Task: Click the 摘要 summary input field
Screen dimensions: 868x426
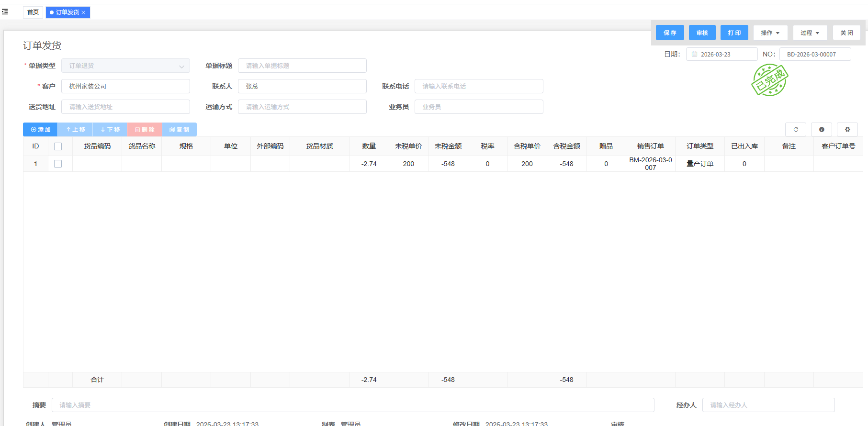Action: (x=352, y=405)
